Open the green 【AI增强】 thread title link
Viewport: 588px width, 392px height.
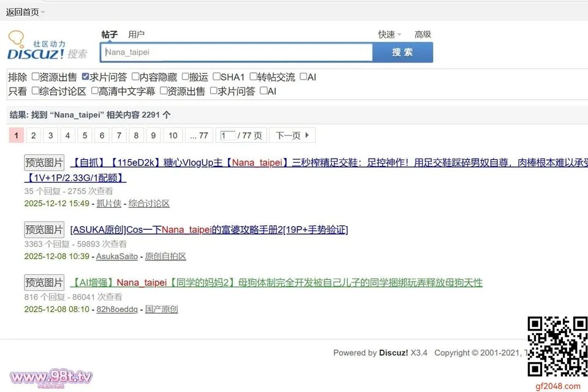pos(276,282)
